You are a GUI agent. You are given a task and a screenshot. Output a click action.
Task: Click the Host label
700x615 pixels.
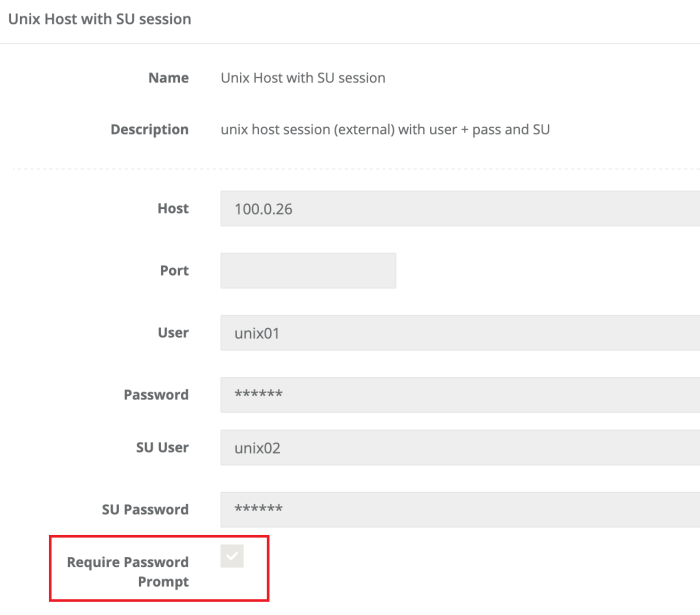point(172,209)
